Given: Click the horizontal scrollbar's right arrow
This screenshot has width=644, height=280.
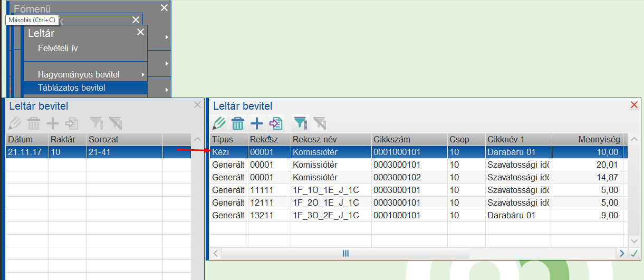Looking at the screenshot, I should click(x=622, y=254).
